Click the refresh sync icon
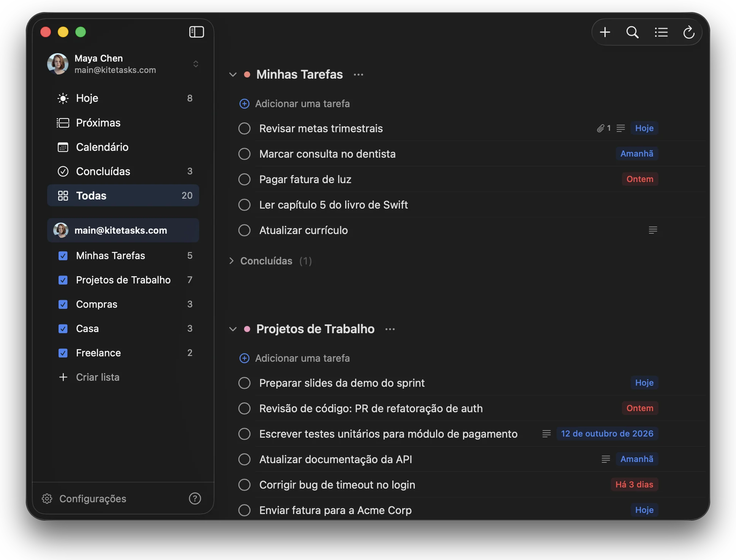This screenshot has height=560, width=736. pos(689,32)
